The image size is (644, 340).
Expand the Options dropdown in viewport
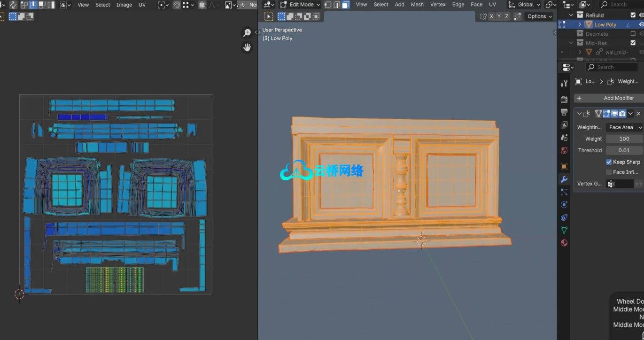(x=539, y=16)
